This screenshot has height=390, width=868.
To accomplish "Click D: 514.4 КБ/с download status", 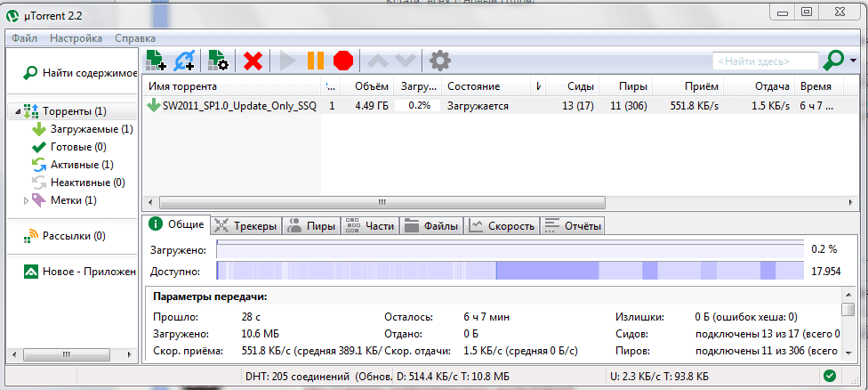I will pos(453,377).
